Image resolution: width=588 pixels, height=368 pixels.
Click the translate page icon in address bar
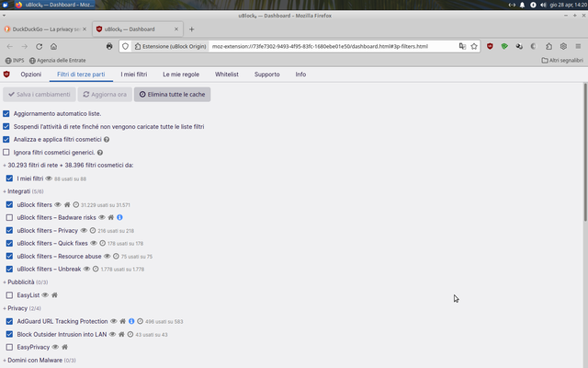[x=462, y=46]
